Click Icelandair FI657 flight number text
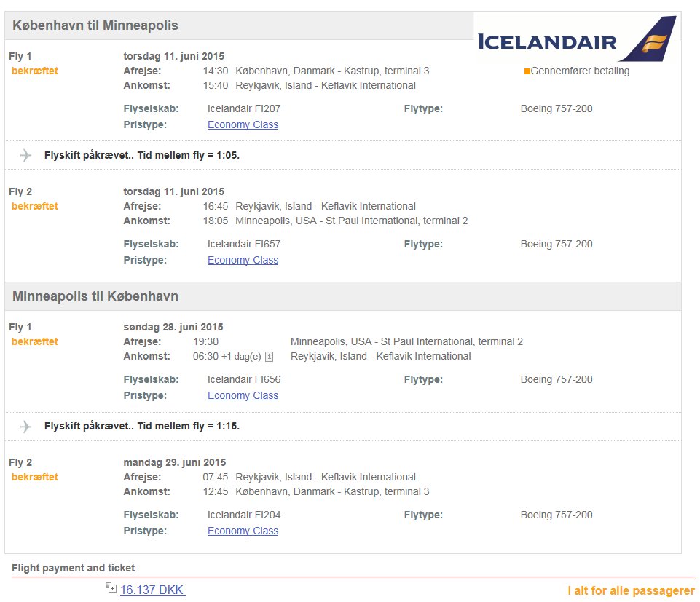Image resolution: width=700 pixels, height=602 pixels. (x=244, y=244)
